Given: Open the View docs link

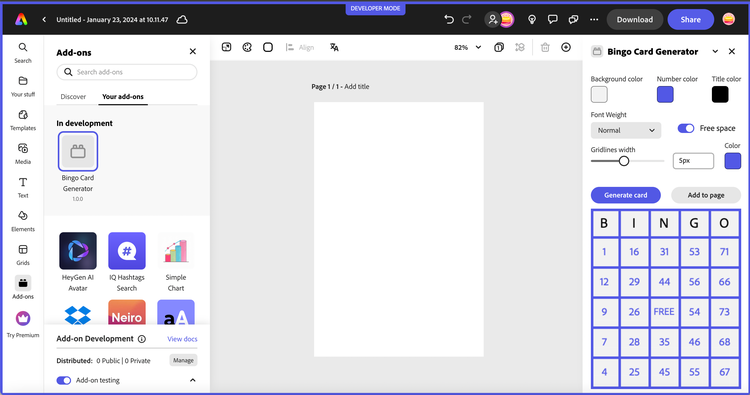Looking at the screenshot, I should coord(182,339).
